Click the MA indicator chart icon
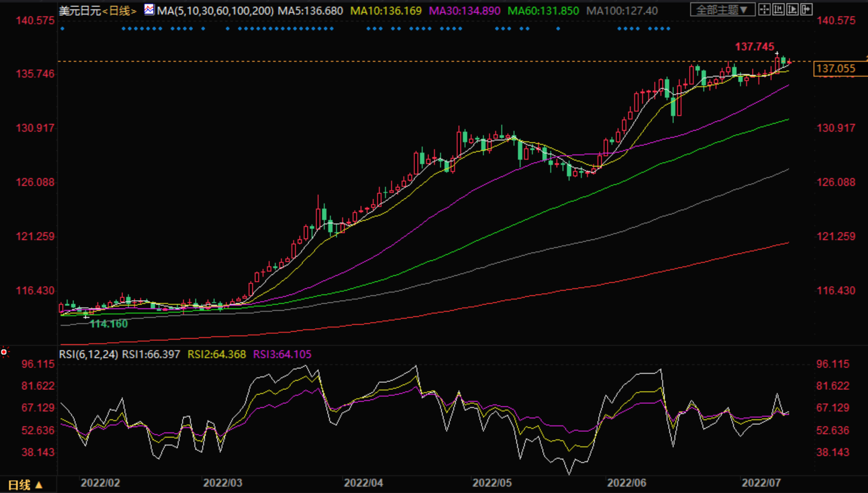 click(x=149, y=10)
